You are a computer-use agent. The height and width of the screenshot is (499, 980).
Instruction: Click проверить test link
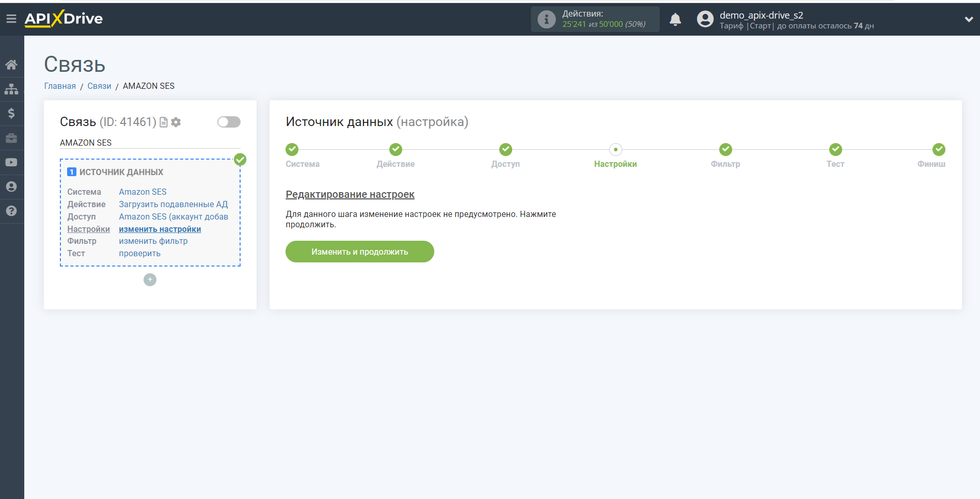(139, 253)
